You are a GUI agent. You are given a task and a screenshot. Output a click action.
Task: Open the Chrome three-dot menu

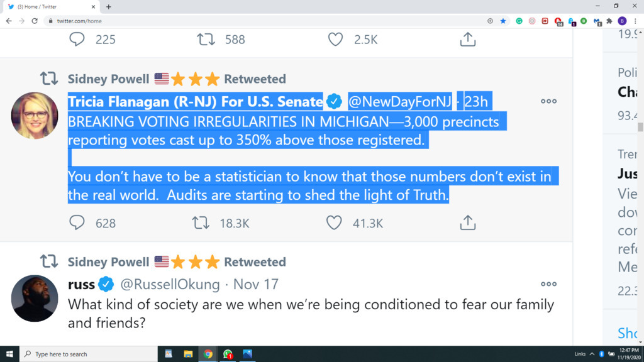[635, 21]
